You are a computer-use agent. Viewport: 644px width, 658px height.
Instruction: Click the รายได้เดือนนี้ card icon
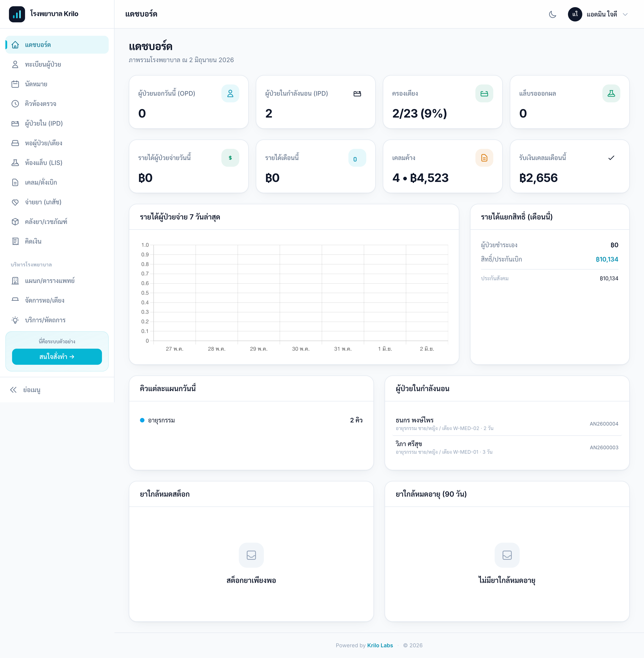(357, 158)
